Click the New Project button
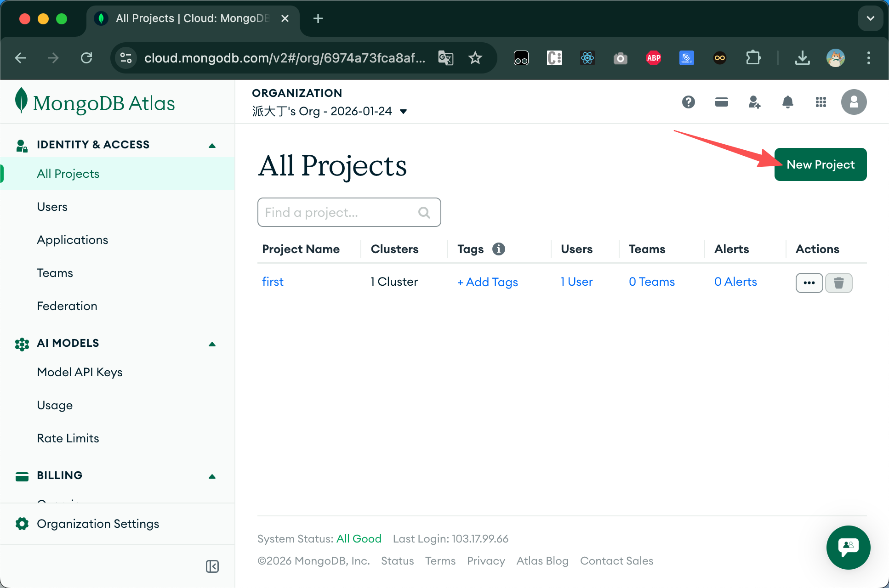 pyautogui.click(x=820, y=164)
